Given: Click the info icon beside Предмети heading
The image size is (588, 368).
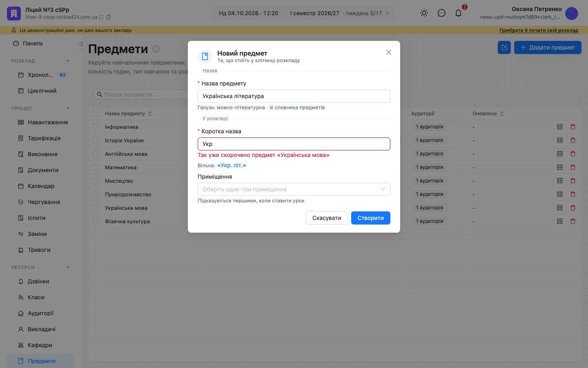Looking at the screenshot, I should point(156,49).
